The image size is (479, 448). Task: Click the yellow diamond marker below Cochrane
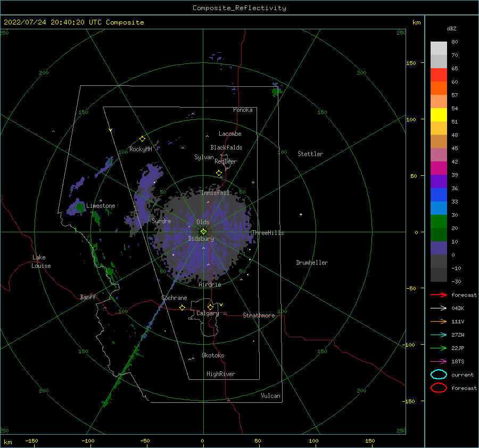point(183,307)
